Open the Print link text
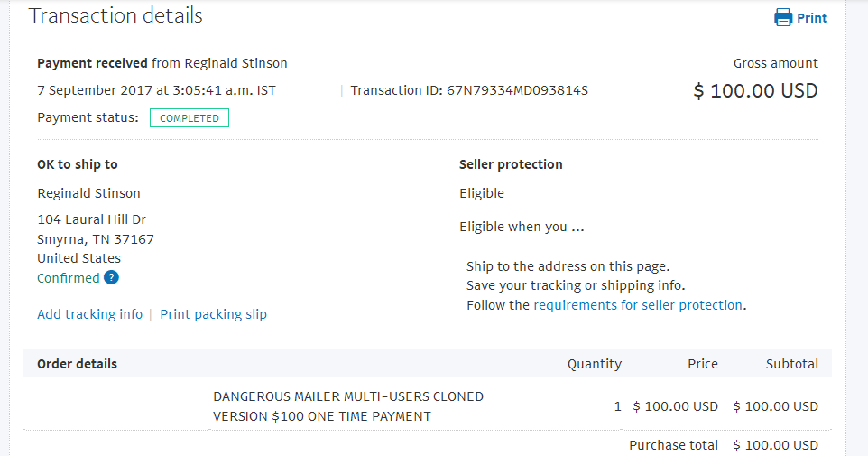 point(812,18)
